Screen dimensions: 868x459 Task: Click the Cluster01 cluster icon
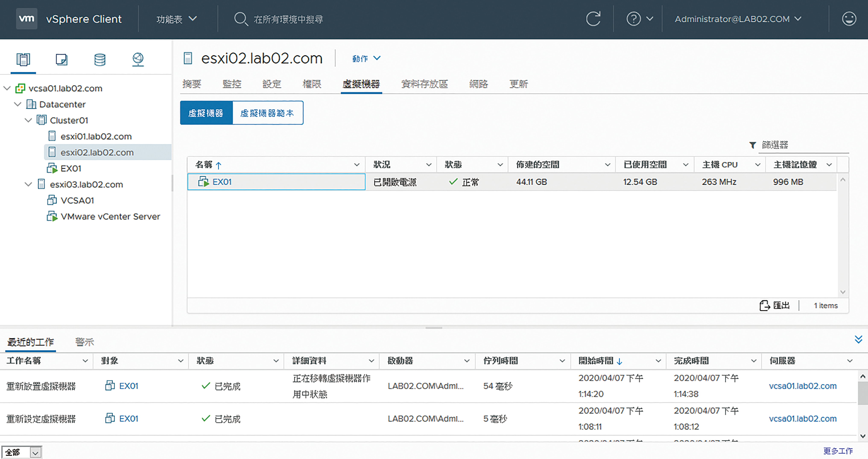click(41, 120)
